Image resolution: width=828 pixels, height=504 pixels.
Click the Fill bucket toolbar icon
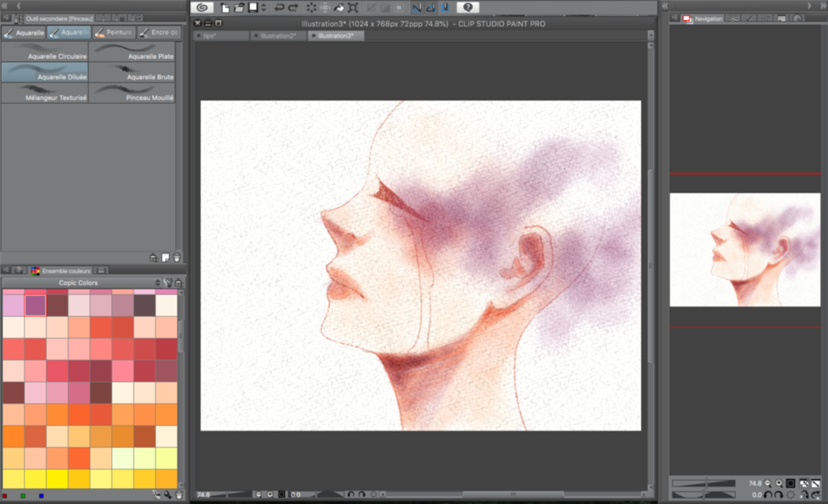[x=339, y=7]
